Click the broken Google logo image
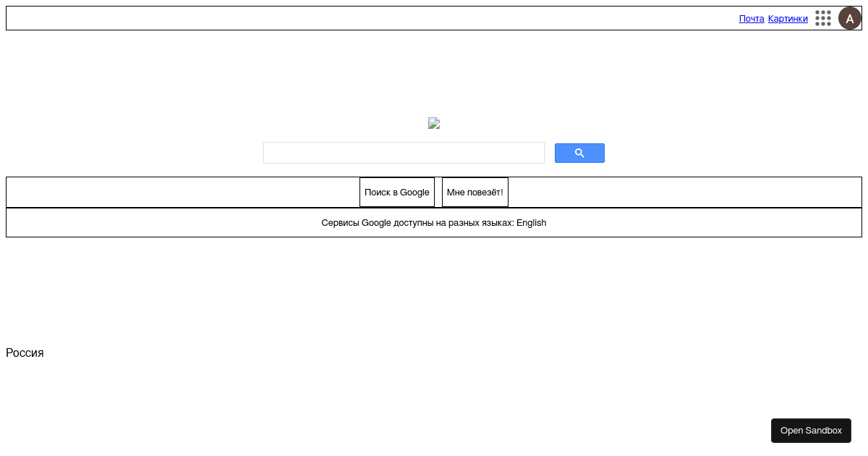 click(x=434, y=123)
